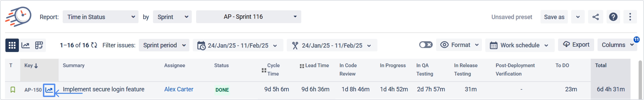Open the help question mark icon
The width and height of the screenshot is (644, 100).
click(613, 17)
